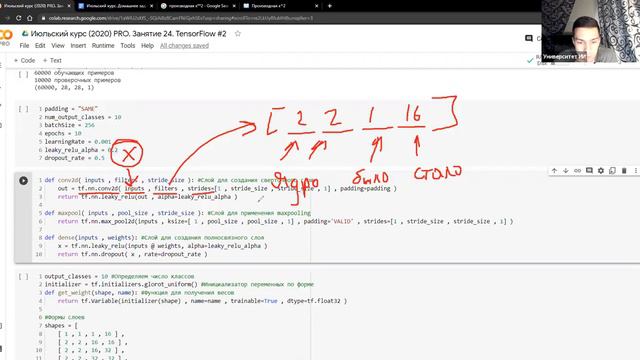Image resolution: width=640 pixels, height=360 pixels.
Task: Open the Tools menu
Action: click(128, 45)
